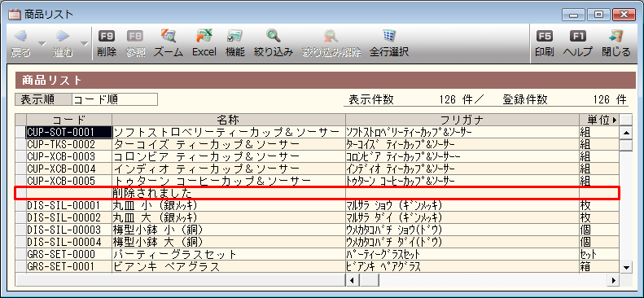
Task: Select the code cell DIS-SIL-00003
Action: 69,230
